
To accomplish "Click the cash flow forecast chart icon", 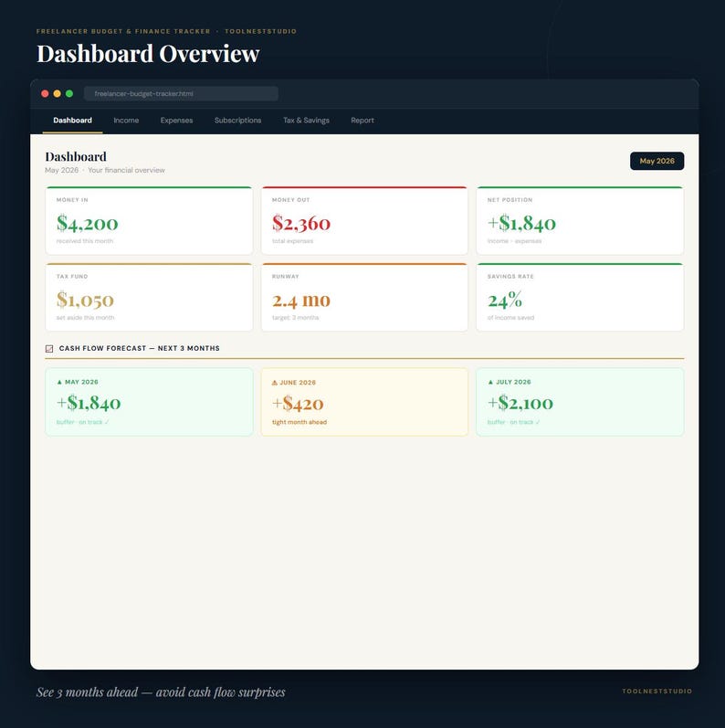I will click(49, 349).
